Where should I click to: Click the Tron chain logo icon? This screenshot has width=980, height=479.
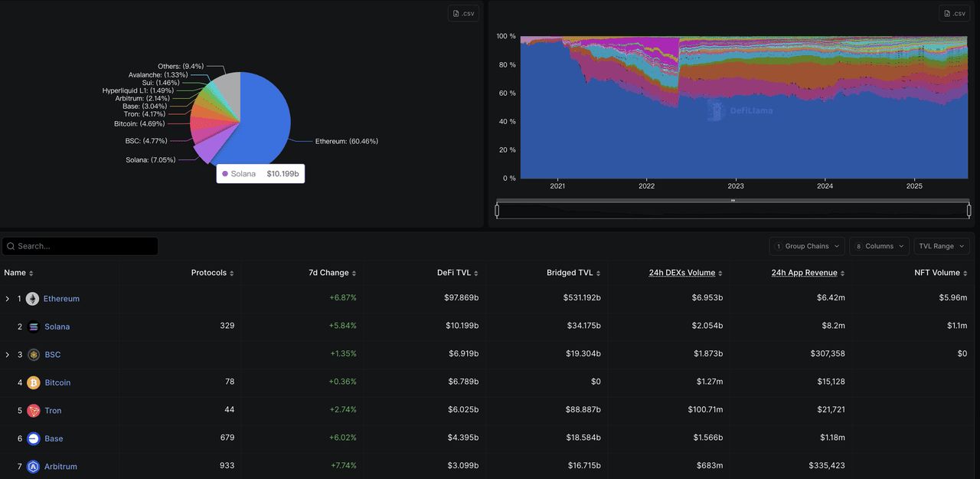click(x=33, y=411)
